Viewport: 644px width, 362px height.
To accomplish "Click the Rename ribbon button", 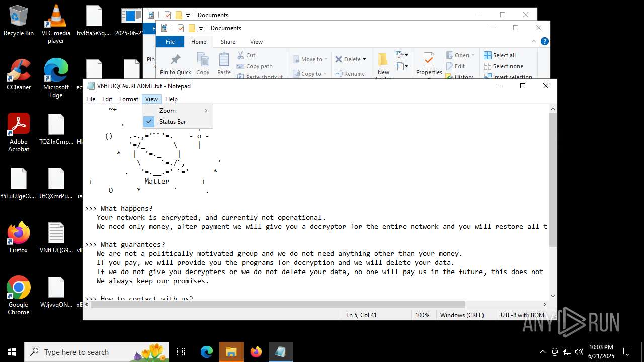I will pos(350,74).
